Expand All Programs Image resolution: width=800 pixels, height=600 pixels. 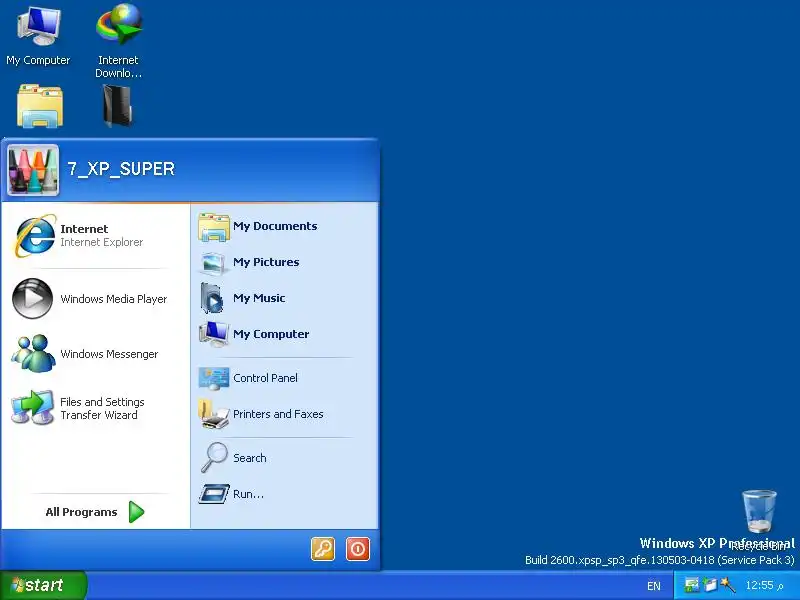pos(95,512)
